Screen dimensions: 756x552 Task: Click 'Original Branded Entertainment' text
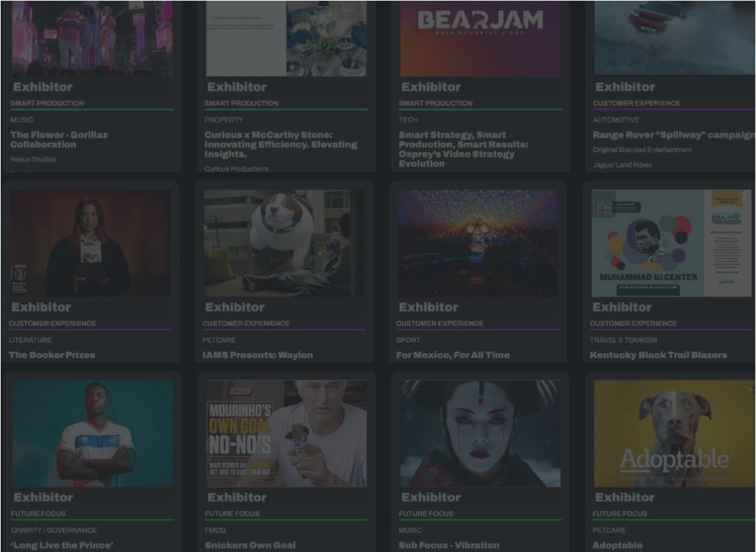642,150
